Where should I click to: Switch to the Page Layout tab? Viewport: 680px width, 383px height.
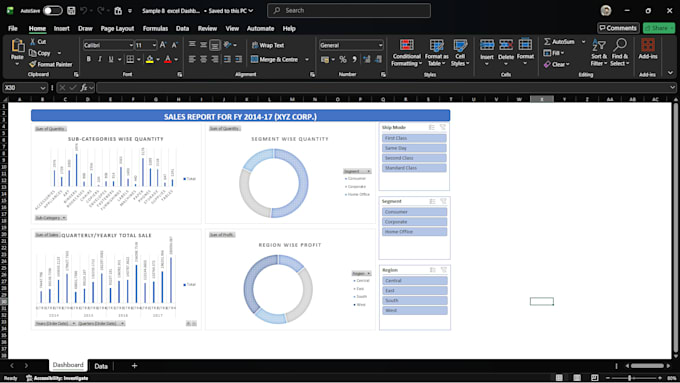[117, 29]
